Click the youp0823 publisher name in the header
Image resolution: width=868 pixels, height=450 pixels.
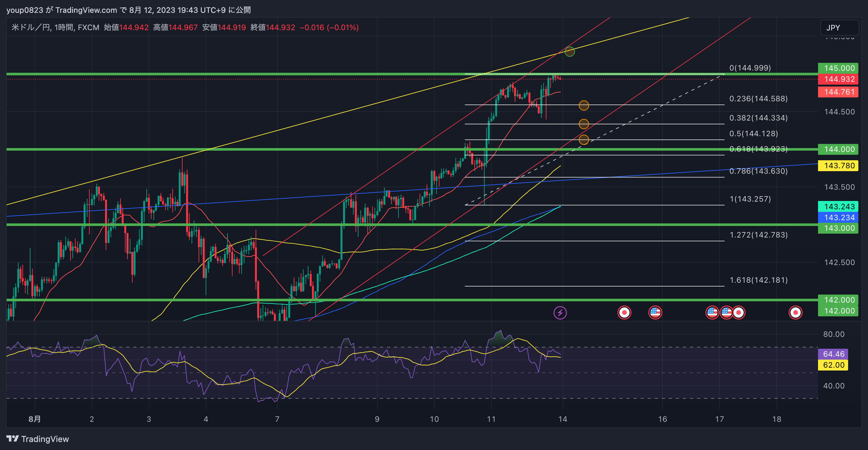pos(25,10)
